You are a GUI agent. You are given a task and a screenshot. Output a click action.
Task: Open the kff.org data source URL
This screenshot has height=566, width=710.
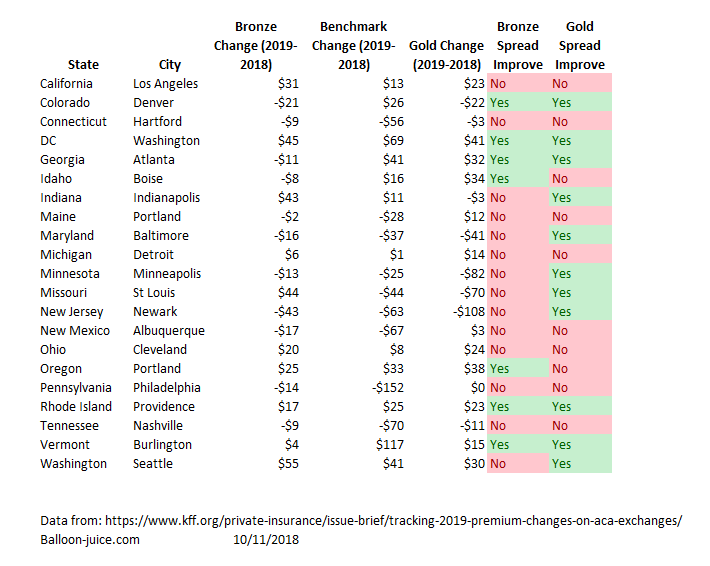tap(393, 521)
